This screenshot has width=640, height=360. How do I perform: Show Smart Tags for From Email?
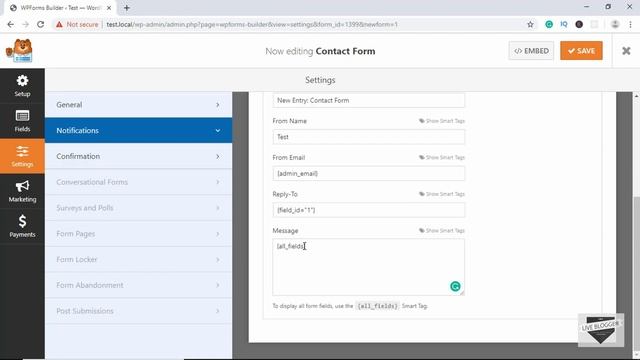click(442, 157)
